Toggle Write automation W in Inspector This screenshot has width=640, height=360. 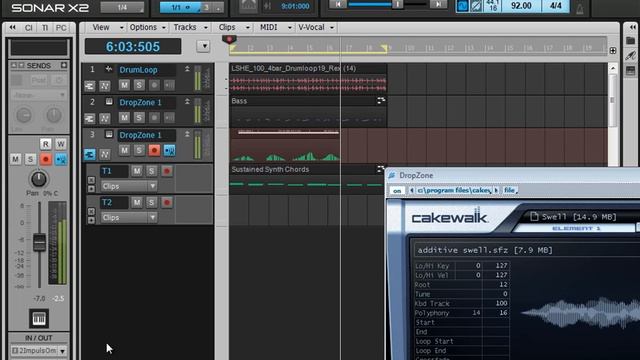(61, 144)
